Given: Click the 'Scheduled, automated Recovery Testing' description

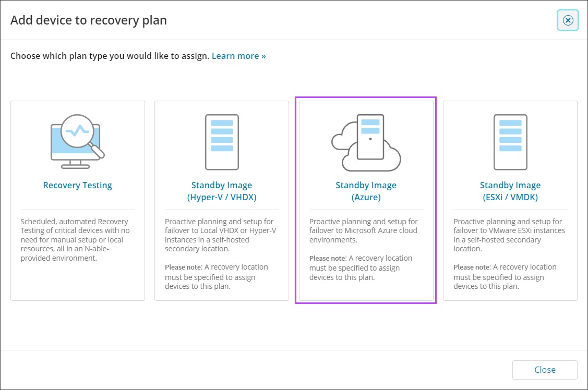Looking at the screenshot, I should [x=75, y=240].
